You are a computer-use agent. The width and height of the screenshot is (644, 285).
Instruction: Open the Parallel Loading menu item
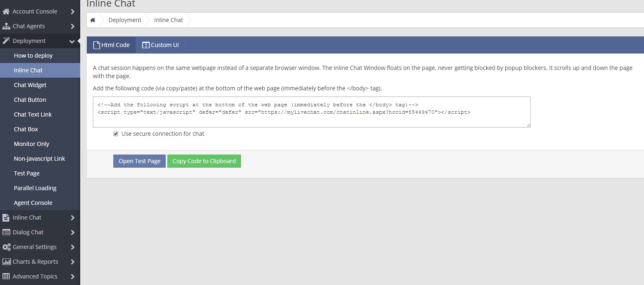(x=40, y=188)
